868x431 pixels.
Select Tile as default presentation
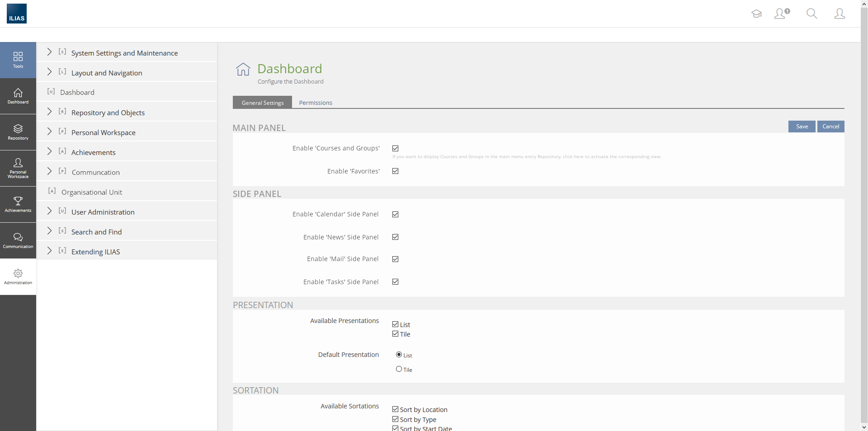coord(399,369)
